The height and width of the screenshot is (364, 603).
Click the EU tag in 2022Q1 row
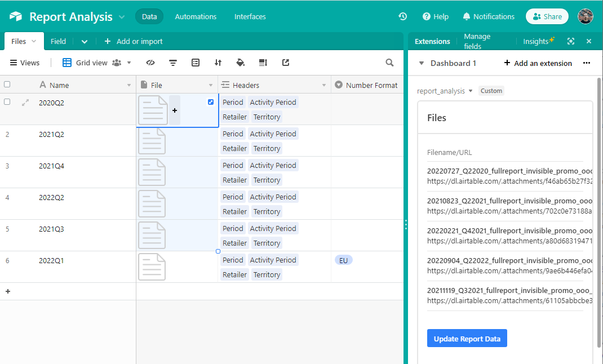[343, 260]
